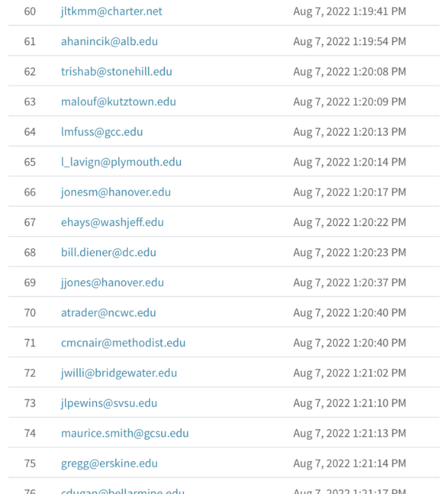Open maurice.smith@gcsu.edu email link
The image size is (448, 494).
pyautogui.click(x=124, y=434)
